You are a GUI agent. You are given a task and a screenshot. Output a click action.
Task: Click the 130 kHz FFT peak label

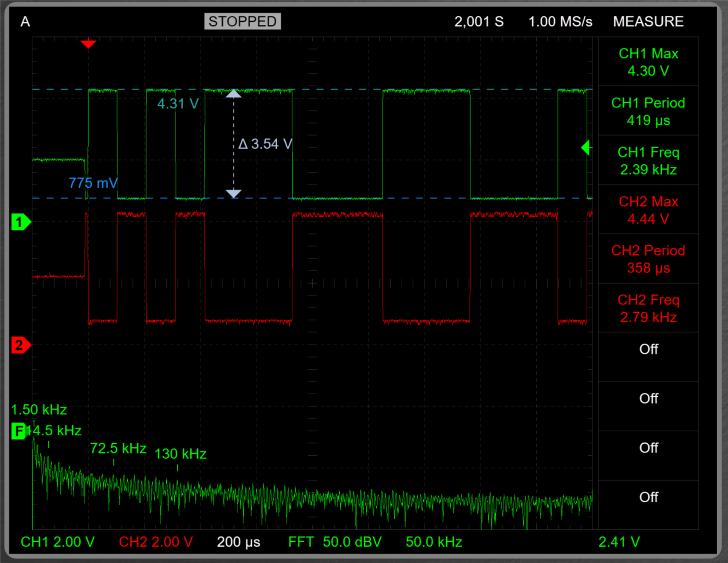(180, 454)
